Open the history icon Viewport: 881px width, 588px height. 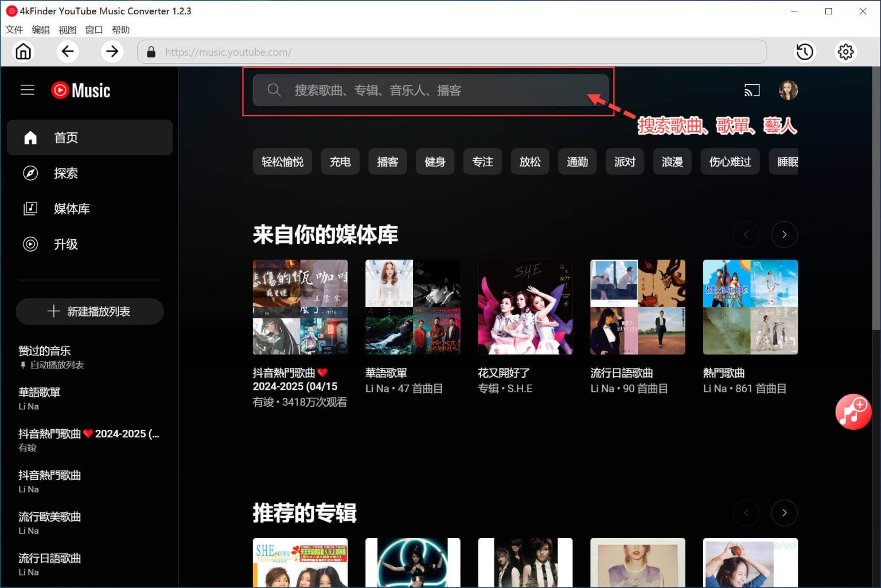pyautogui.click(x=805, y=52)
